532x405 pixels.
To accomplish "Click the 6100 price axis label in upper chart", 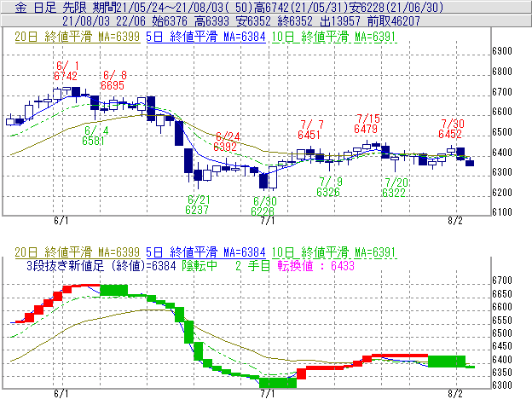I will (x=502, y=212).
